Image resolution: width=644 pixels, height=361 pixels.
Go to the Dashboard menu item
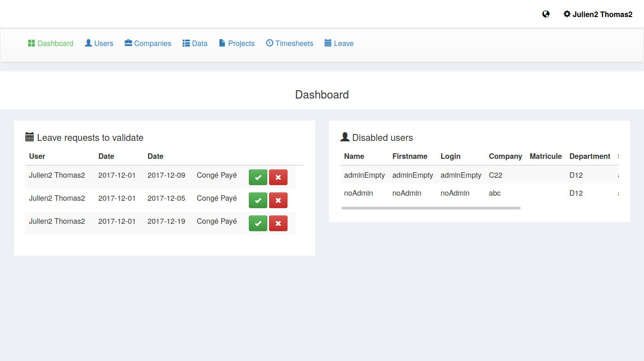pyautogui.click(x=51, y=43)
